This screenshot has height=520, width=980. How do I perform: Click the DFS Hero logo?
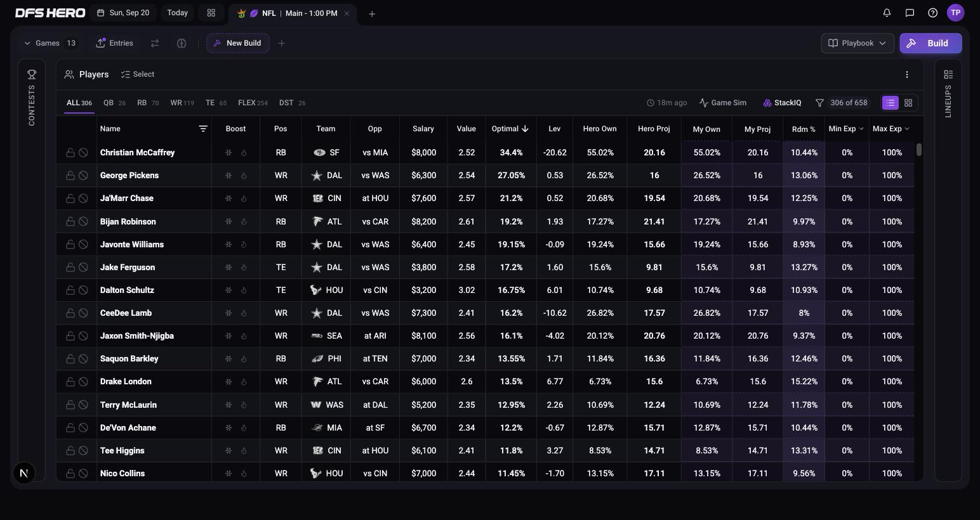tap(50, 13)
